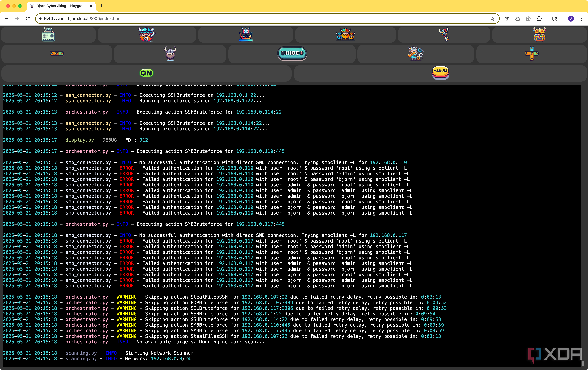The height and width of the screenshot is (370, 588).
Task: Click the first extension icon after star
Action: pos(507,19)
